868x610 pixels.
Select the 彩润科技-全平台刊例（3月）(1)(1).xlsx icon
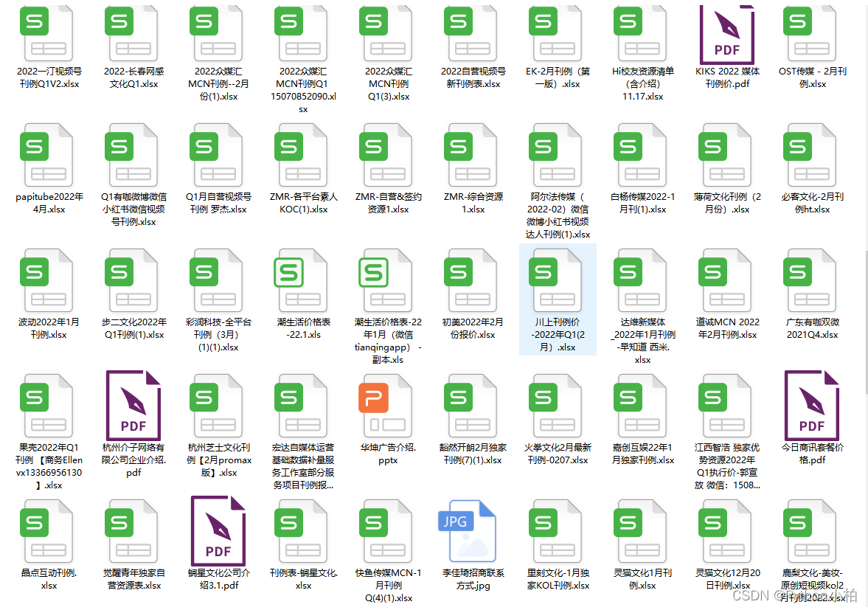tap(216, 280)
